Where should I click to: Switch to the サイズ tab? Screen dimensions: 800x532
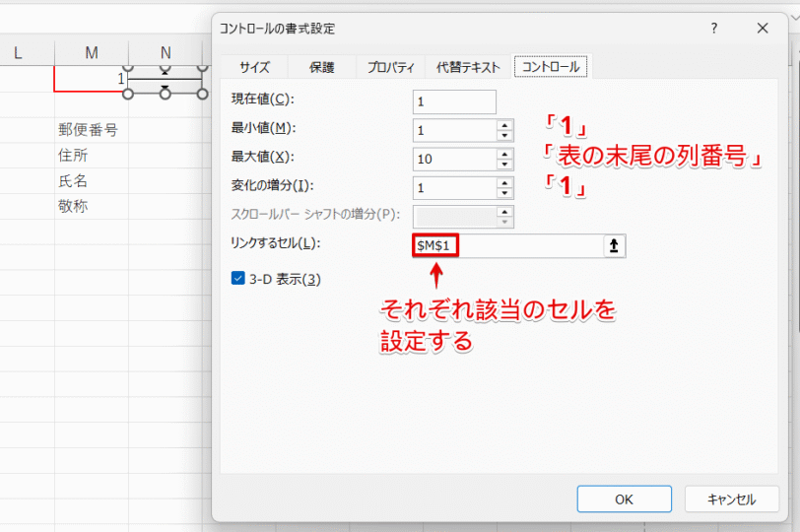pyautogui.click(x=254, y=67)
